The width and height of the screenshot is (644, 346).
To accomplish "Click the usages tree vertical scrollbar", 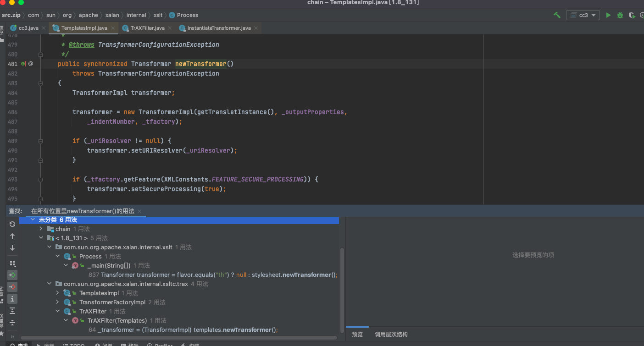I will point(342,290).
